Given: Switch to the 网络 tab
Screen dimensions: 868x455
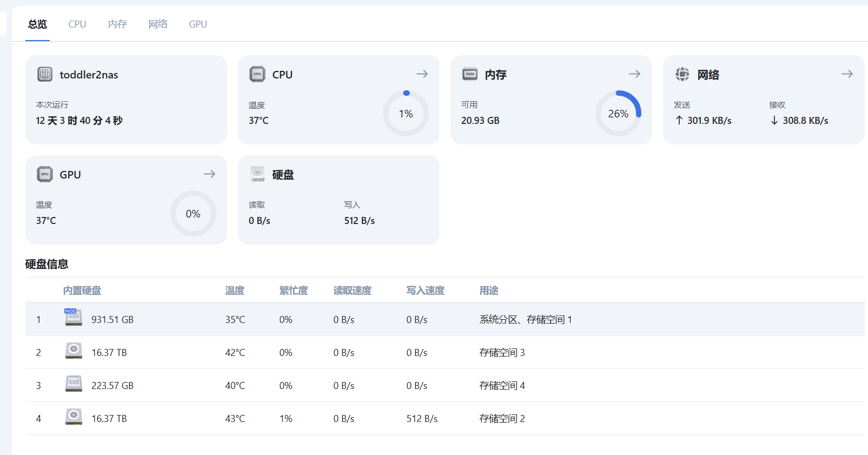Looking at the screenshot, I should [158, 24].
